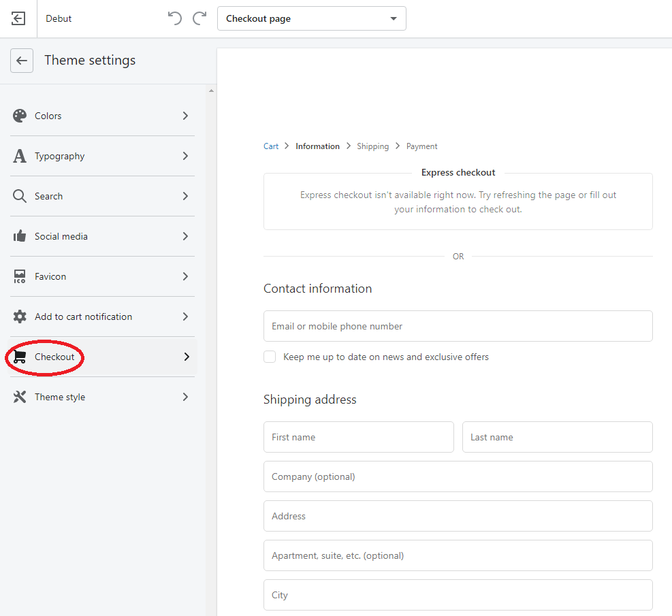Click the redo arrow icon
Viewport: 672px width, 616px height.
(199, 18)
